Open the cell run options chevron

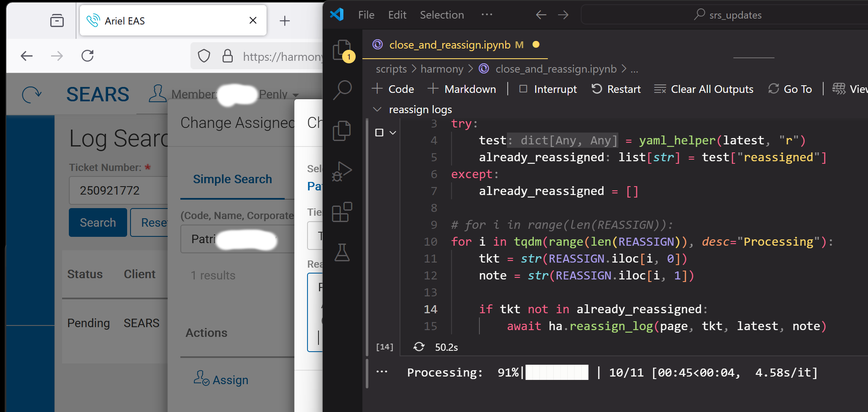tap(393, 133)
